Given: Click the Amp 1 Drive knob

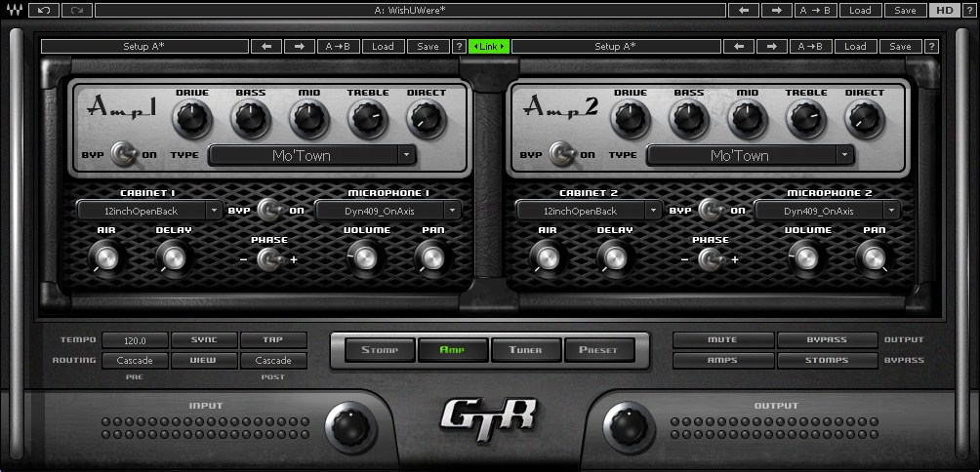Looking at the screenshot, I should [191, 119].
